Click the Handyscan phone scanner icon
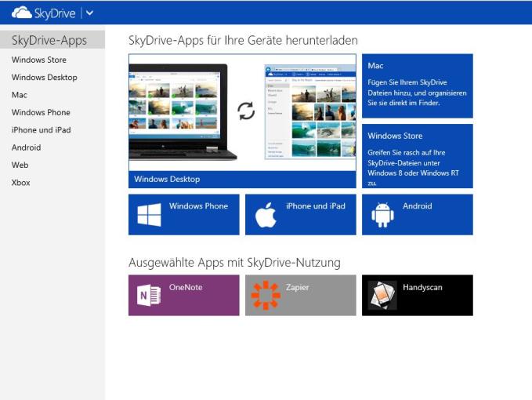The height and width of the screenshot is (400, 532). (382, 295)
